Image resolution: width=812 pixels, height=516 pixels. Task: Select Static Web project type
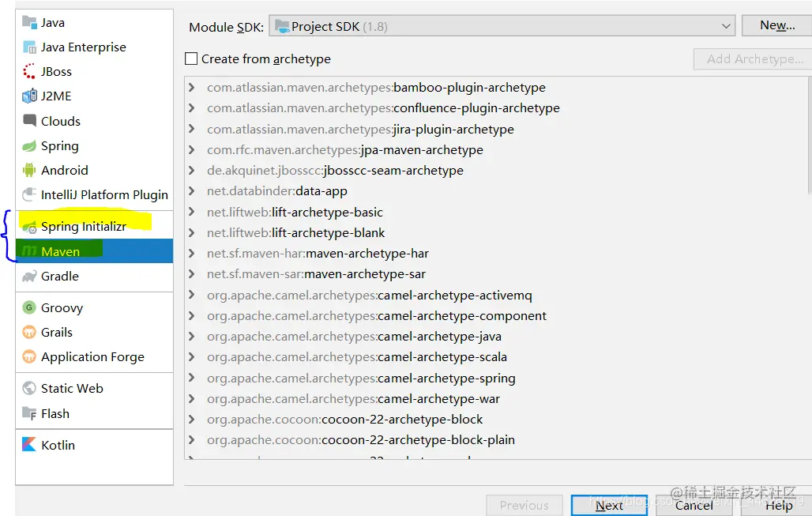94,388
